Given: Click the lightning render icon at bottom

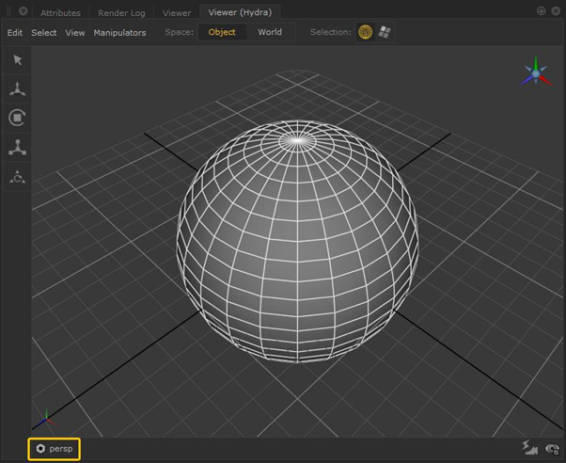Looking at the screenshot, I should 530,448.
